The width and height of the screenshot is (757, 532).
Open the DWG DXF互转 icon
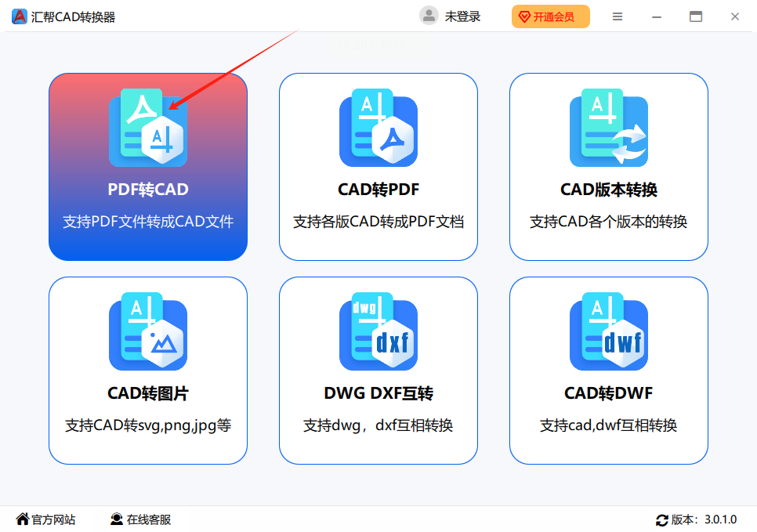click(x=378, y=331)
